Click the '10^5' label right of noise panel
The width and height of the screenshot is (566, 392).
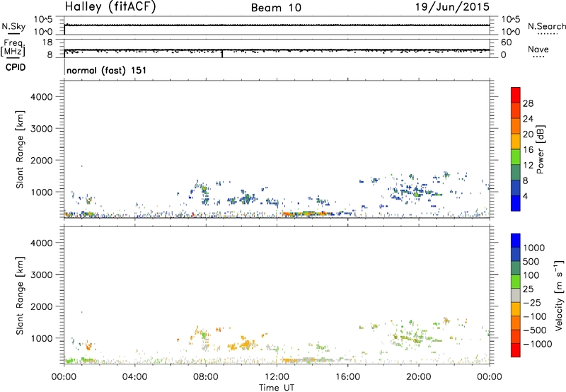[511, 20]
